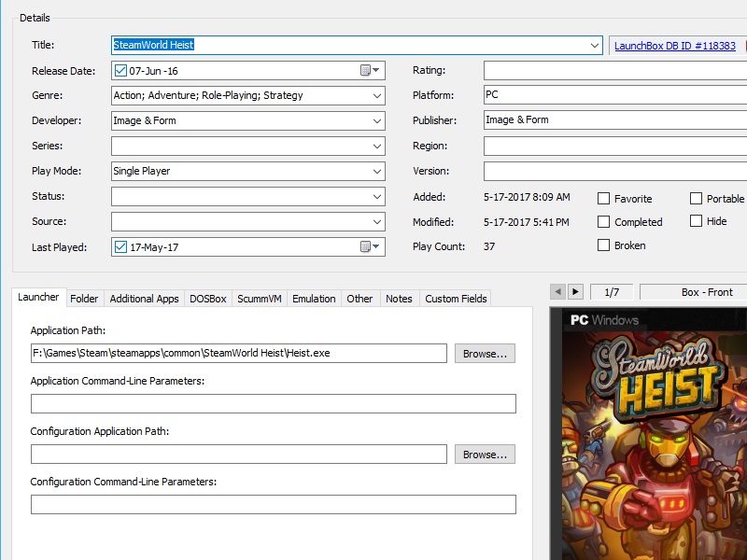Mark game as Favorite
This screenshot has height=560, width=747.
pos(603,198)
